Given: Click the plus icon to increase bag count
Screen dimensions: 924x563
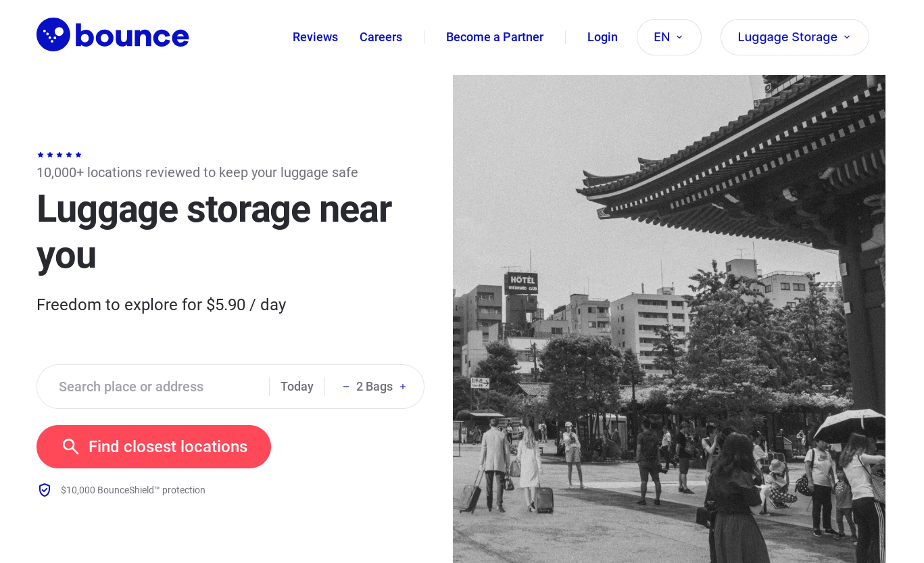Looking at the screenshot, I should [403, 386].
